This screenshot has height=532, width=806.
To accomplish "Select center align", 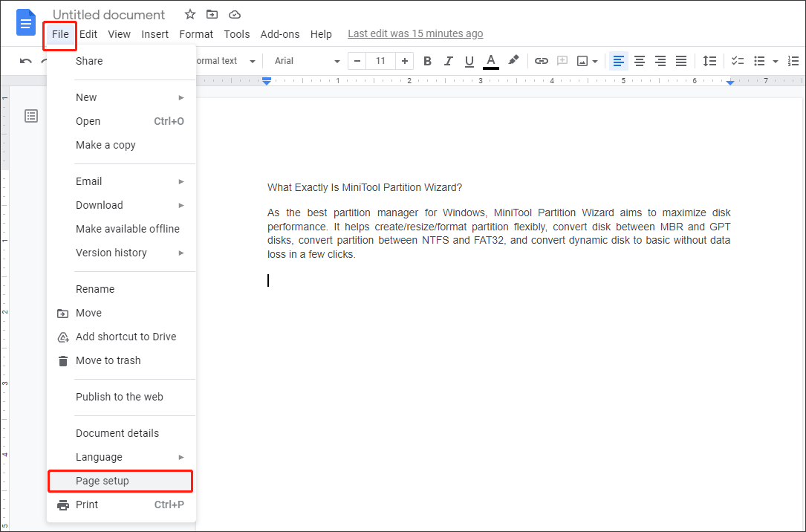I will coord(640,61).
